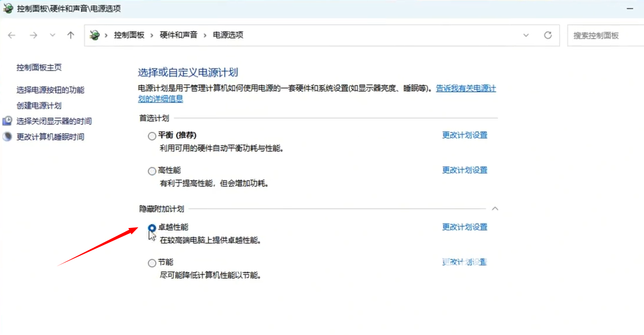Viewport: 644px width, 335px height.
Task: Open the address bar history dropdown
Action: [x=526, y=35]
